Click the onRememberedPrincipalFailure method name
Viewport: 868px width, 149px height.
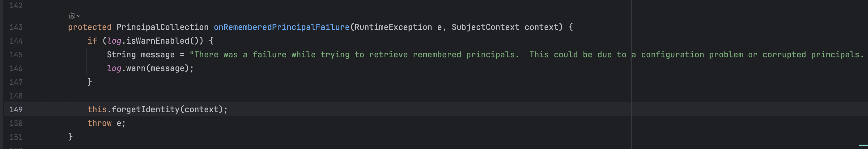[x=281, y=27]
